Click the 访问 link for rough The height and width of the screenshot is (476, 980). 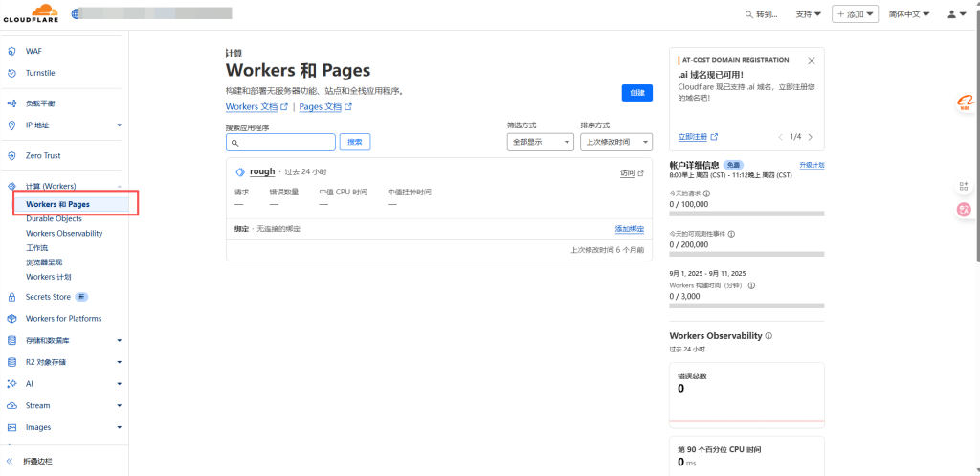[x=632, y=173]
